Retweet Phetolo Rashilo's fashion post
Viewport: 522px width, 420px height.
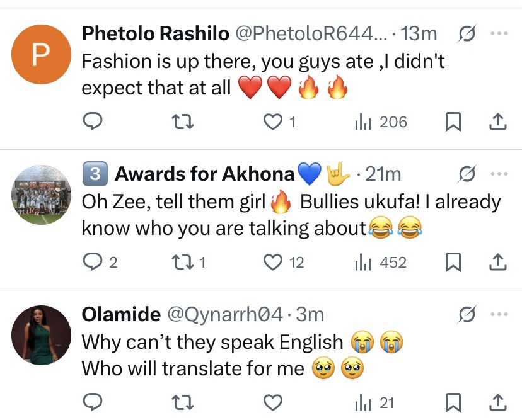tap(183, 122)
